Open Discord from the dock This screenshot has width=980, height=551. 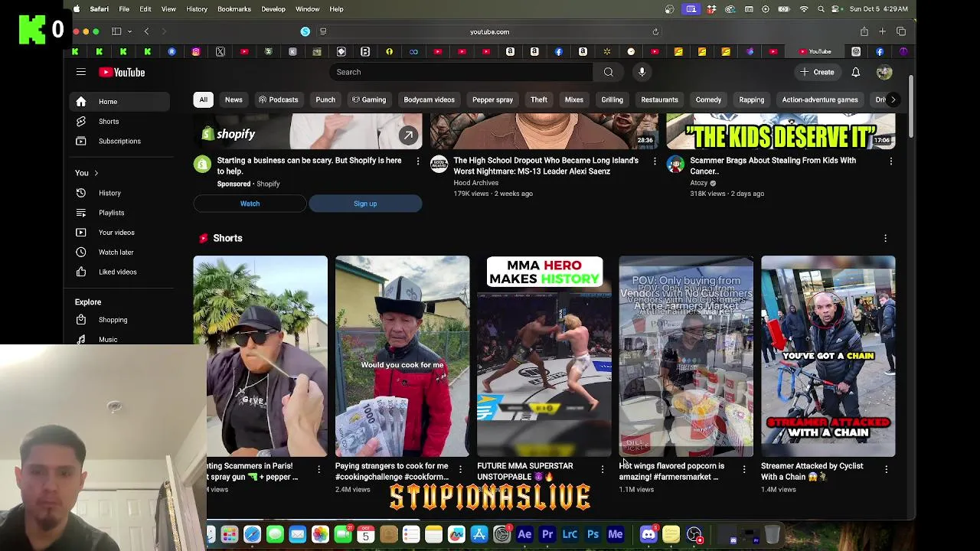[x=648, y=534]
